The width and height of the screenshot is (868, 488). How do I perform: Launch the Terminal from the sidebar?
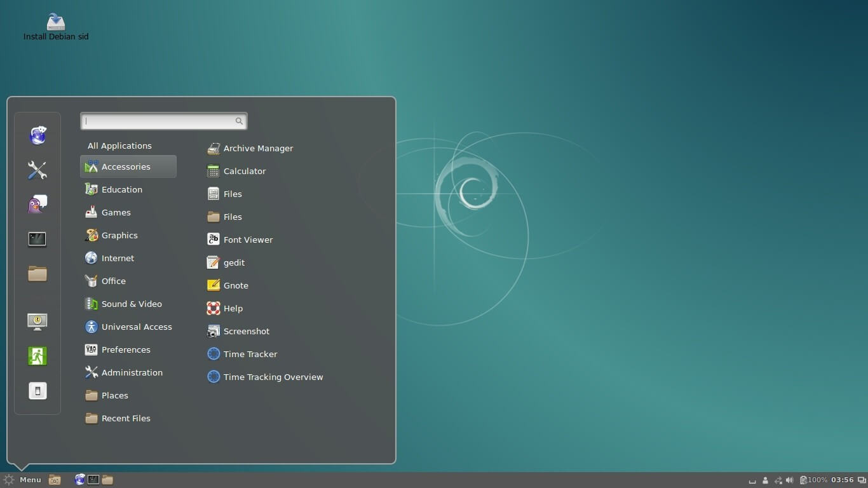(37, 239)
